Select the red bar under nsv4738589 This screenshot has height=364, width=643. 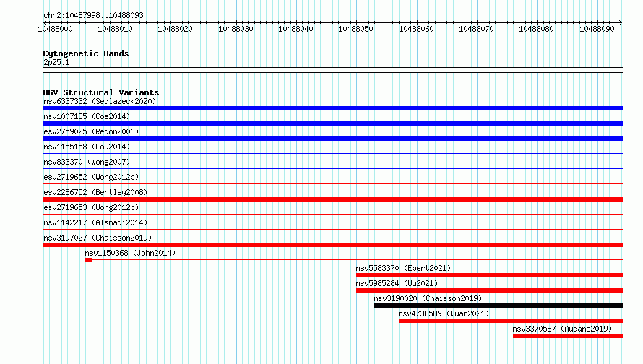click(x=511, y=321)
